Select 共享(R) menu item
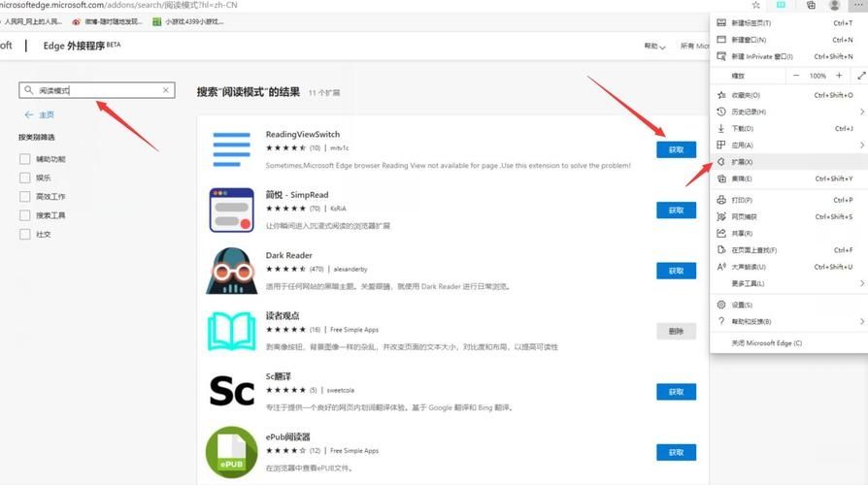This screenshot has width=868, height=485. [788, 234]
